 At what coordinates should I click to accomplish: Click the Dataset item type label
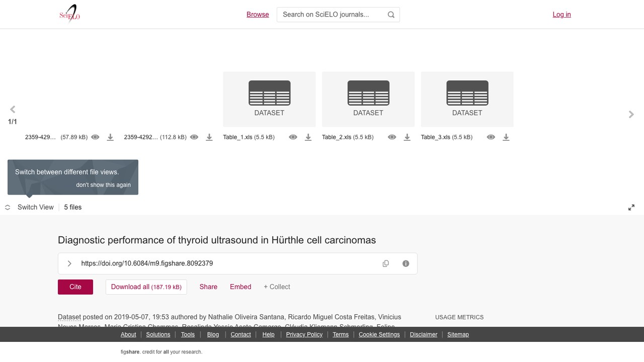(x=69, y=317)
